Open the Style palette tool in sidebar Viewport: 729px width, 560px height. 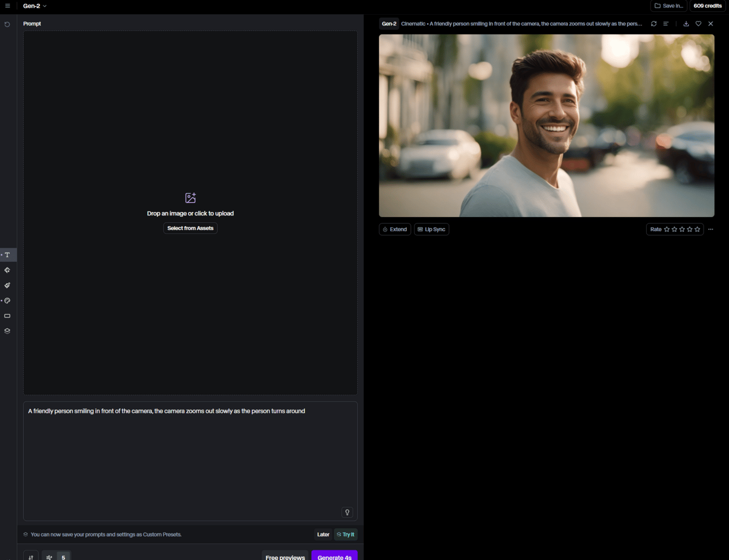[7, 301]
